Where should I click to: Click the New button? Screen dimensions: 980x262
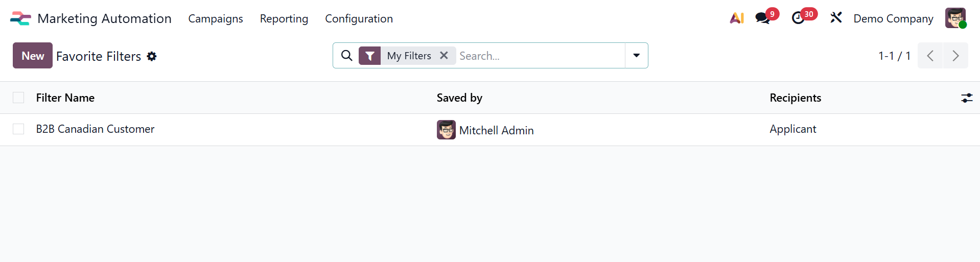(x=33, y=56)
